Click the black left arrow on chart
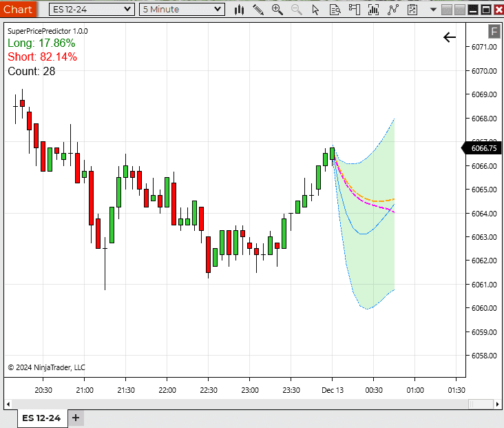Viewport: 504px width, 428px height. point(450,37)
